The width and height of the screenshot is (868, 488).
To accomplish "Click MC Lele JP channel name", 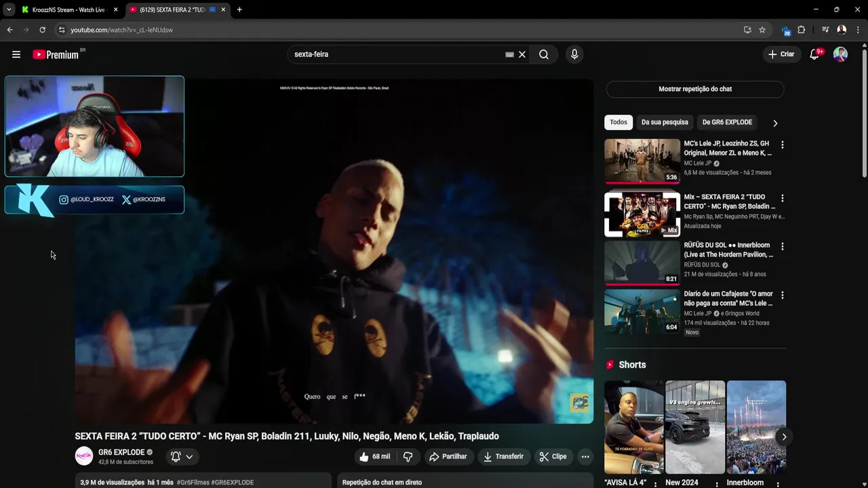I will click(x=698, y=163).
